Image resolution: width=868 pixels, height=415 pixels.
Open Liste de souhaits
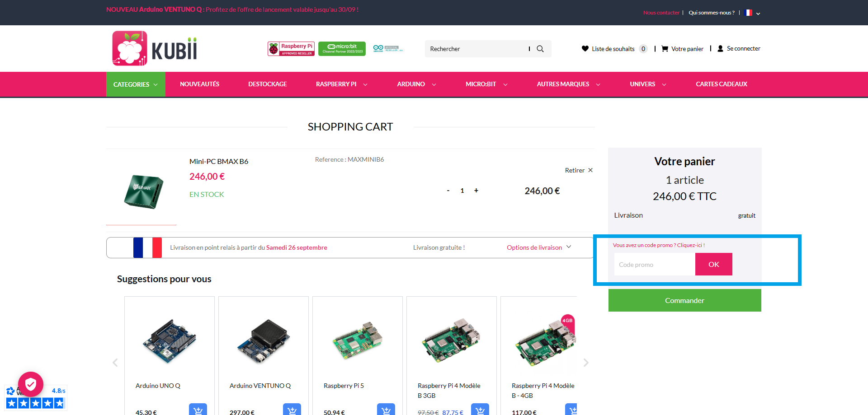[x=613, y=49]
